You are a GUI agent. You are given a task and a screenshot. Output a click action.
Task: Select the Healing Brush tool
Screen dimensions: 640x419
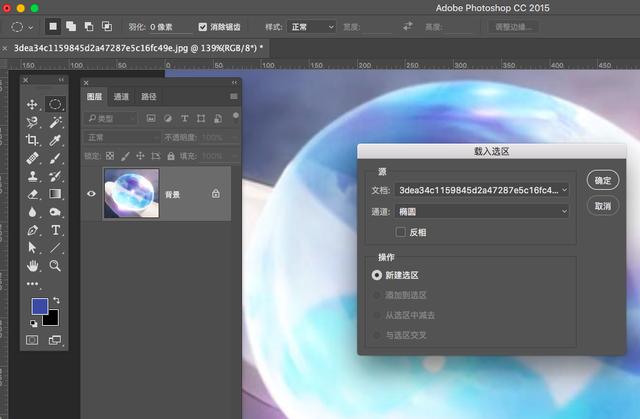(32, 158)
